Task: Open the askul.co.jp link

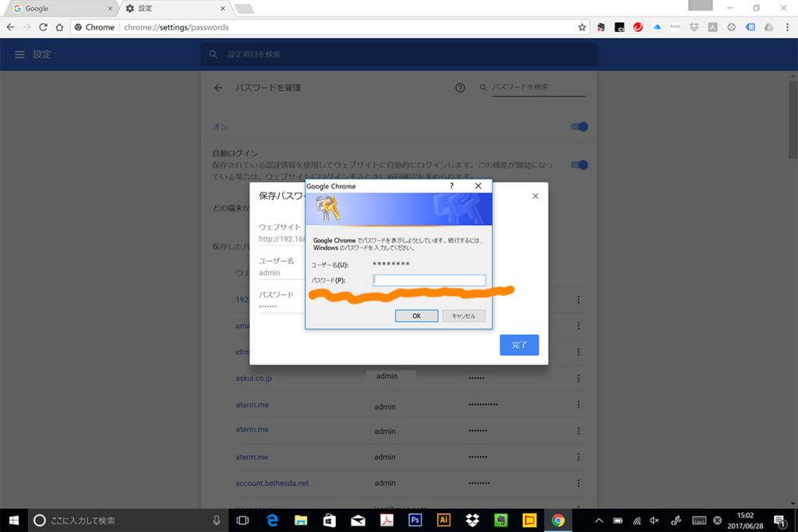Action: coord(253,379)
